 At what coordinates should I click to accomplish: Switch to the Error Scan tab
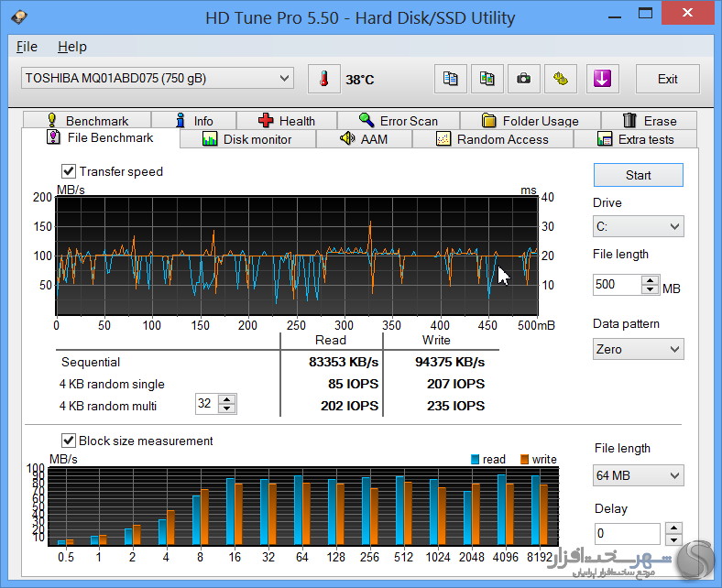(x=398, y=121)
